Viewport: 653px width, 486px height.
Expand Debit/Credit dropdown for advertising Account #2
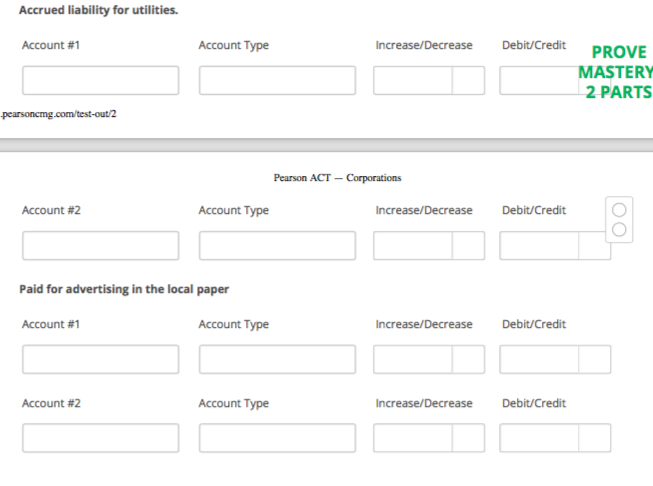(555, 438)
